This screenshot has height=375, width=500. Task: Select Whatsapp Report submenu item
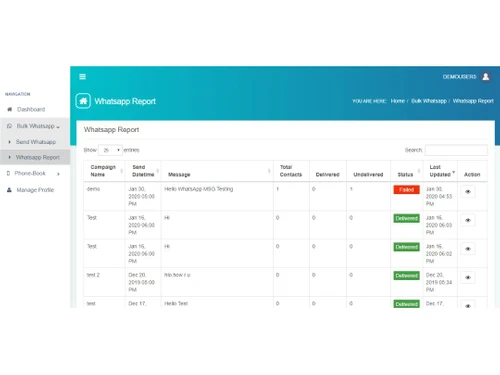38,157
